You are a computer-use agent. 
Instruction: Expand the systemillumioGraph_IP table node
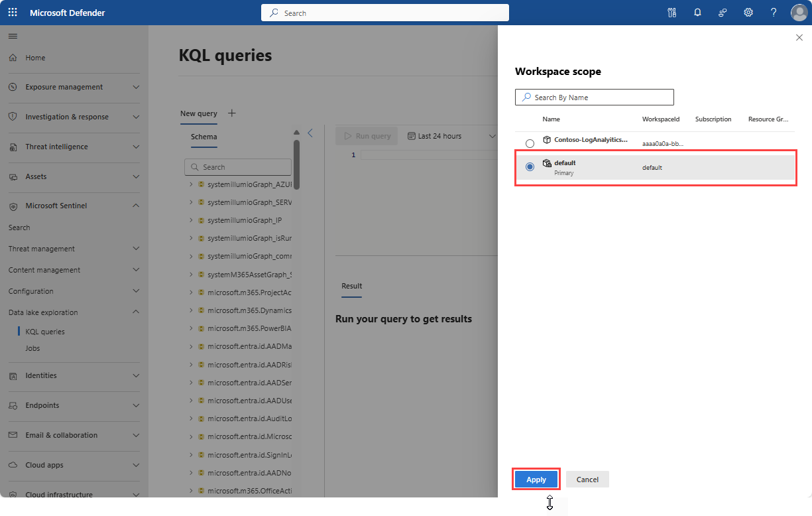(x=191, y=220)
